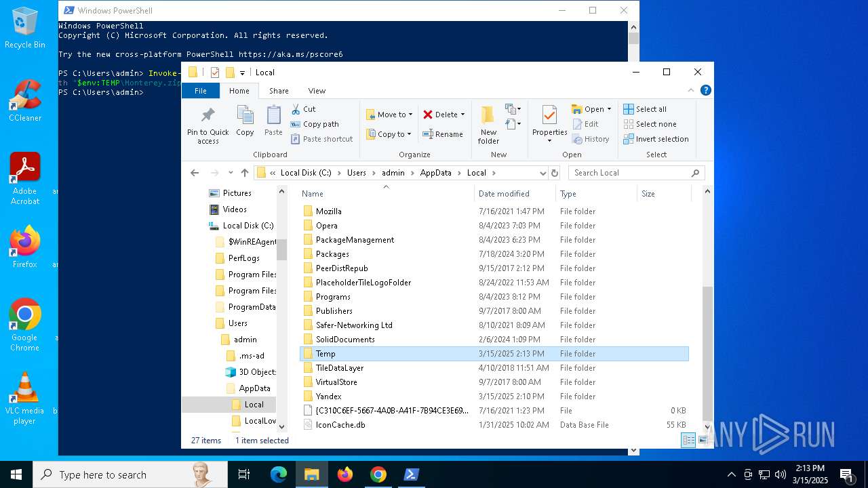Screen dimensions: 868x488
Task: Expand Delete dropdown arrow
Action: (462, 115)
